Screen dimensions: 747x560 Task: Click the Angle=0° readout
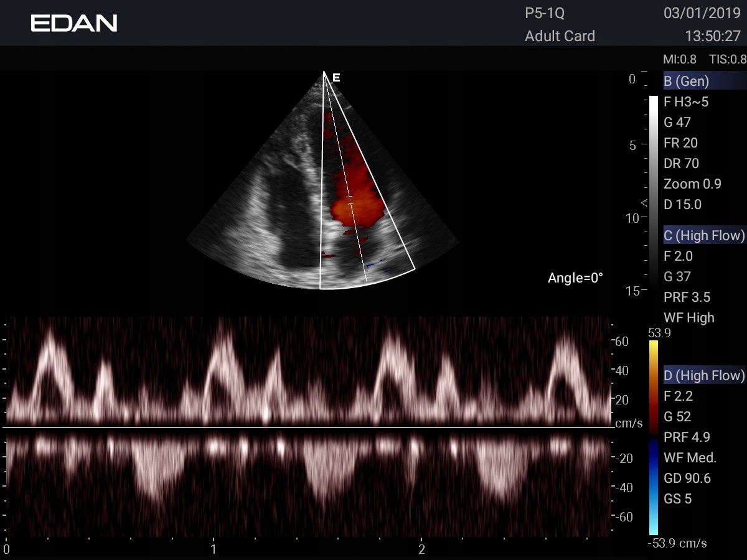click(575, 278)
